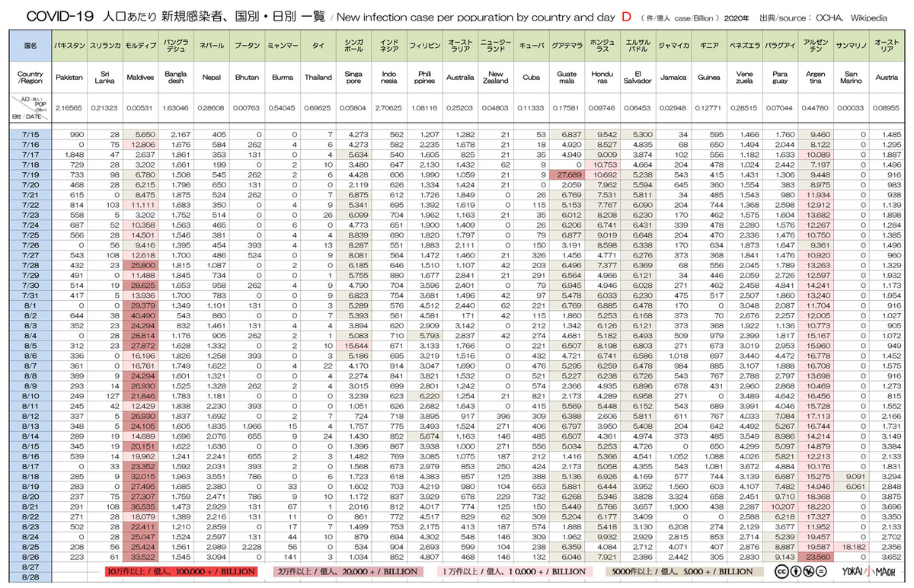Select the Honduras column header

coord(601,78)
